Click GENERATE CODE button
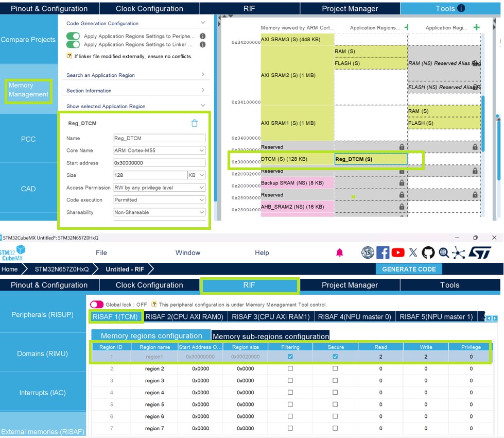504x438 pixels. point(409,269)
